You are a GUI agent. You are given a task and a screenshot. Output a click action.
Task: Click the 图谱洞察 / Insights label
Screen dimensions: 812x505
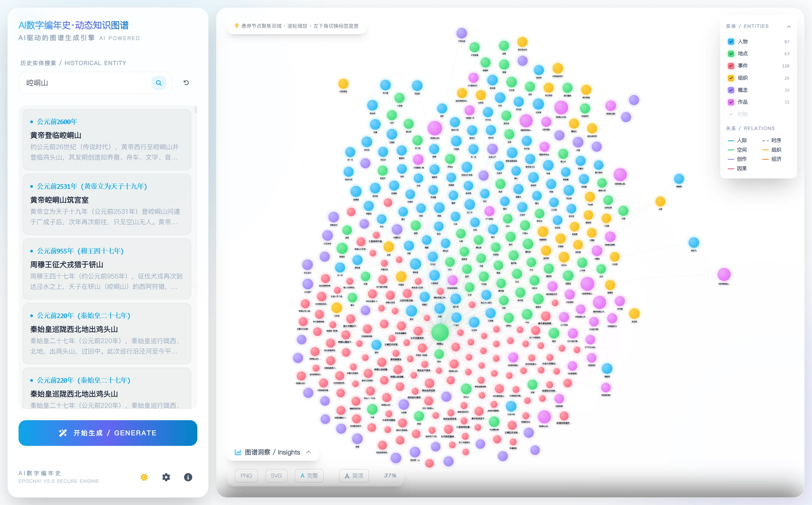point(273,452)
